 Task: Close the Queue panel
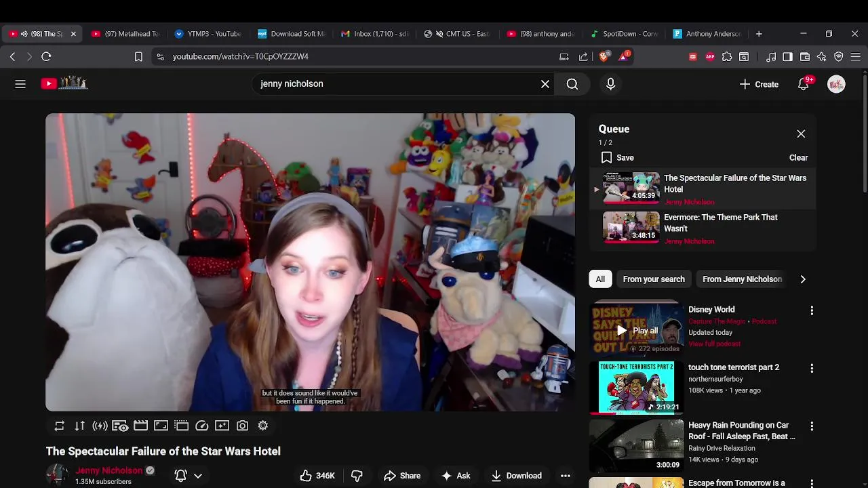click(x=801, y=134)
